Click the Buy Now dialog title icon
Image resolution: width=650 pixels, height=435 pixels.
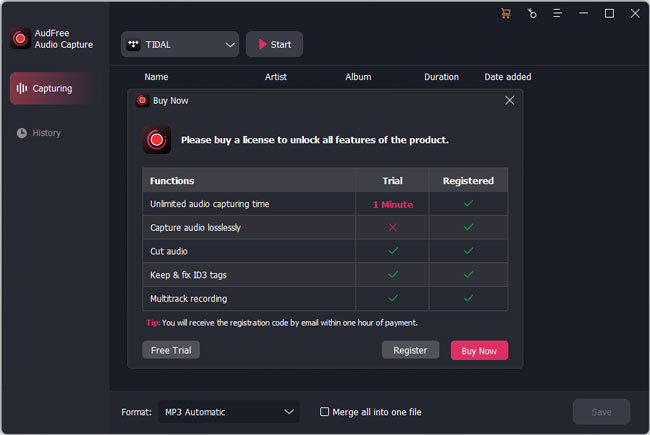[x=142, y=100]
